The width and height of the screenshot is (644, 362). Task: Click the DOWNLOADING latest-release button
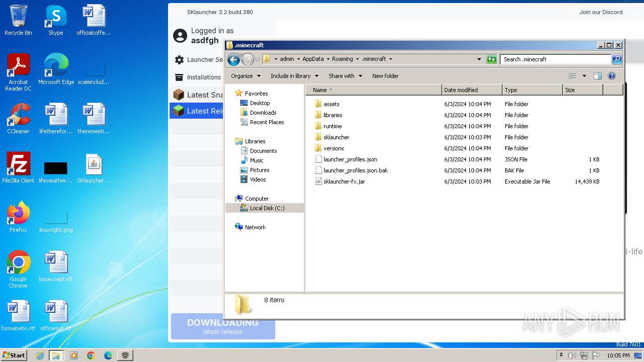tap(223, 326)
